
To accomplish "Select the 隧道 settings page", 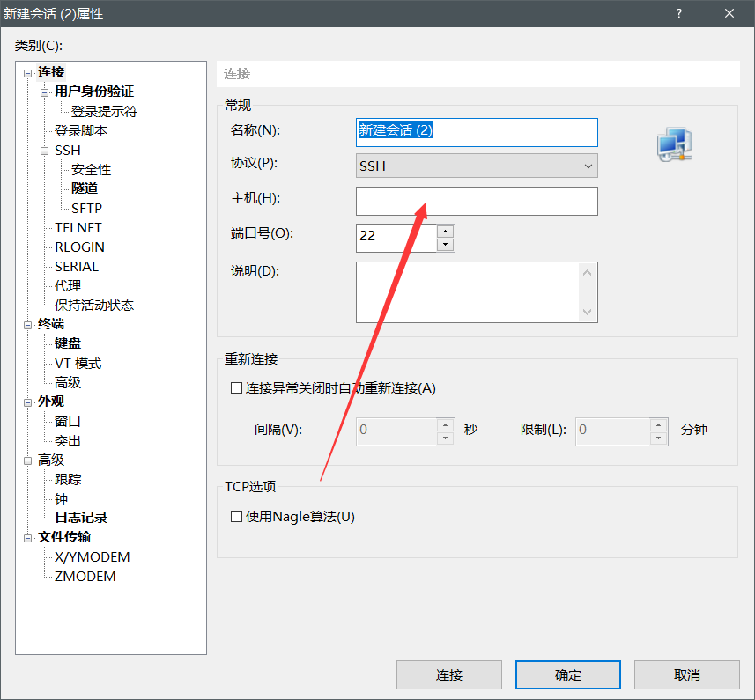I will click(x=84, y=188).
